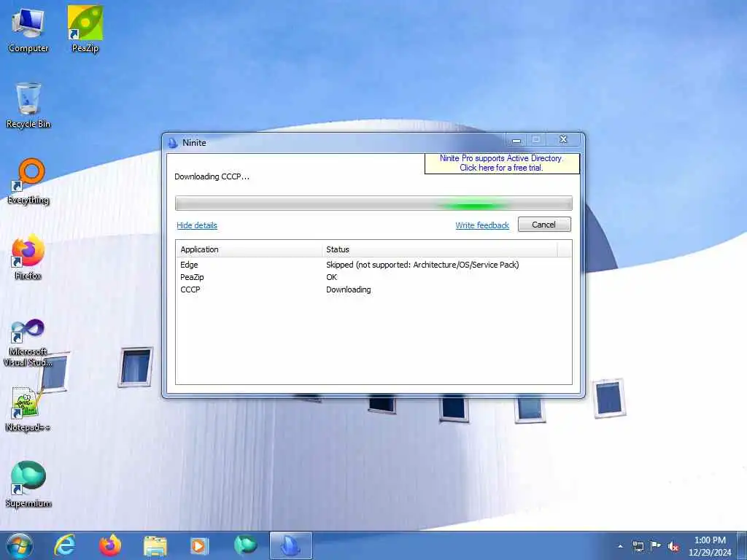Select the CCCP row in the list
The width and height of the screenshot is (747, 560).
point(373,289)
